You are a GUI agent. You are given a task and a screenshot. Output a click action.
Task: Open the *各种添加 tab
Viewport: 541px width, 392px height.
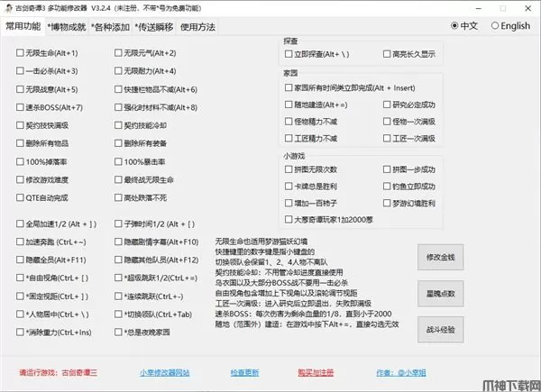110,27
